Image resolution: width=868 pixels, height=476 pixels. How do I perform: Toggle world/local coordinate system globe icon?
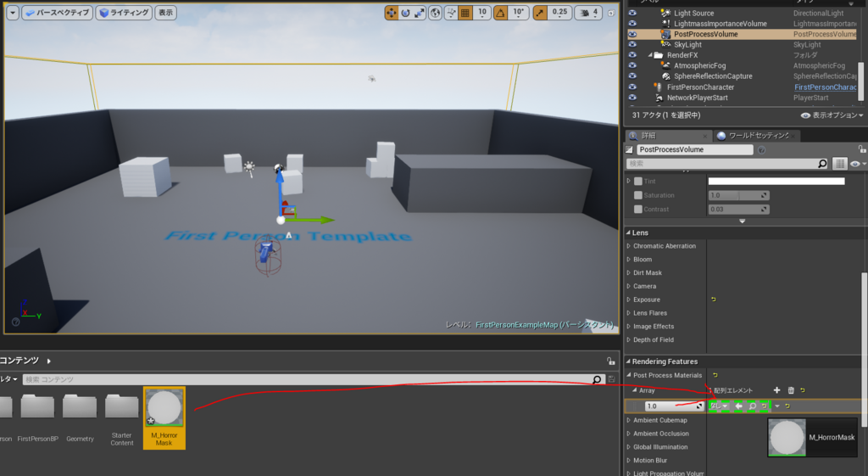[436, 13]
